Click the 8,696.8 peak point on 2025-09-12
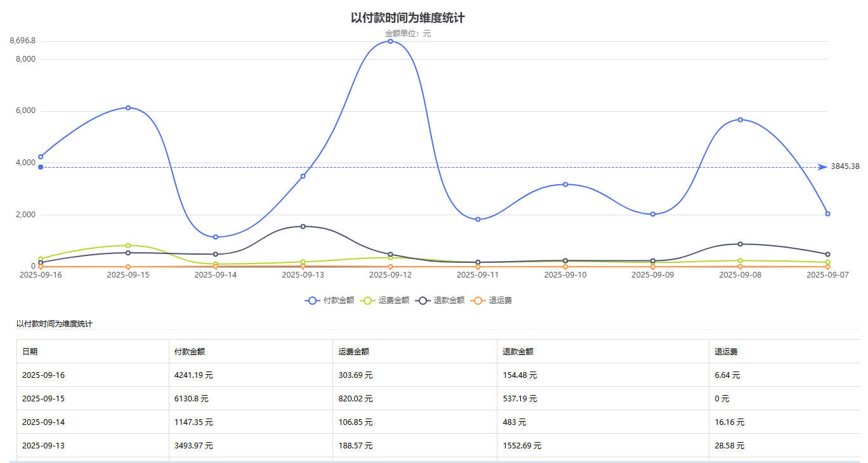Image resolution: width=868 pixels, height=463 pixels. (390, 41)
